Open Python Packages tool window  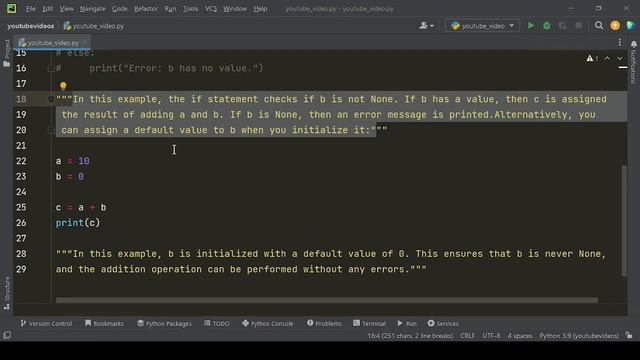164,323
